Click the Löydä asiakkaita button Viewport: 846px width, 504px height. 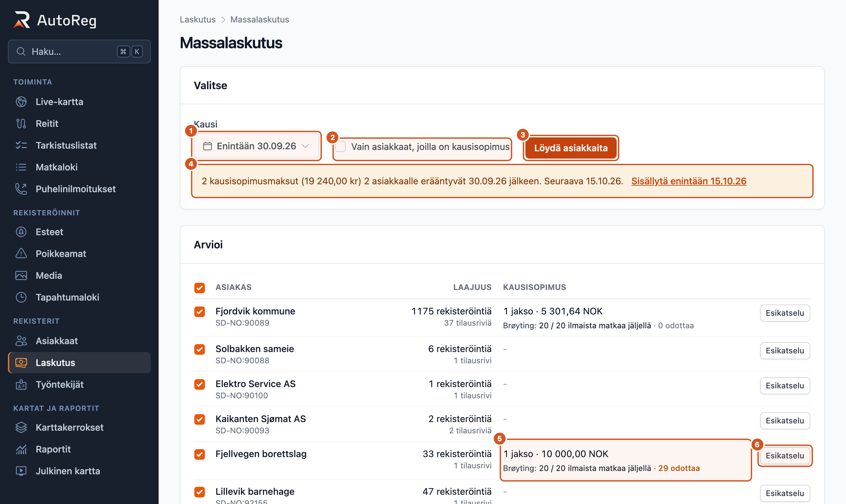click(571, 148)
